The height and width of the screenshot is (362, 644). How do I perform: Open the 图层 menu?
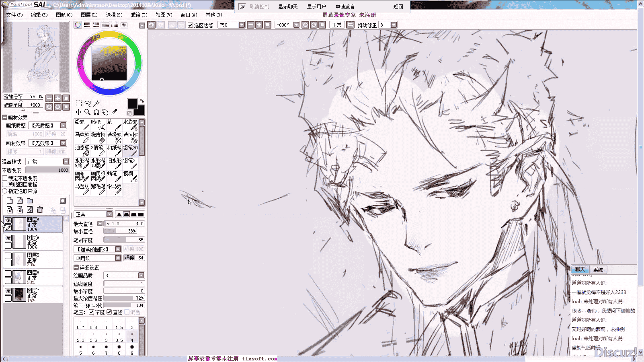pos(89,15)
